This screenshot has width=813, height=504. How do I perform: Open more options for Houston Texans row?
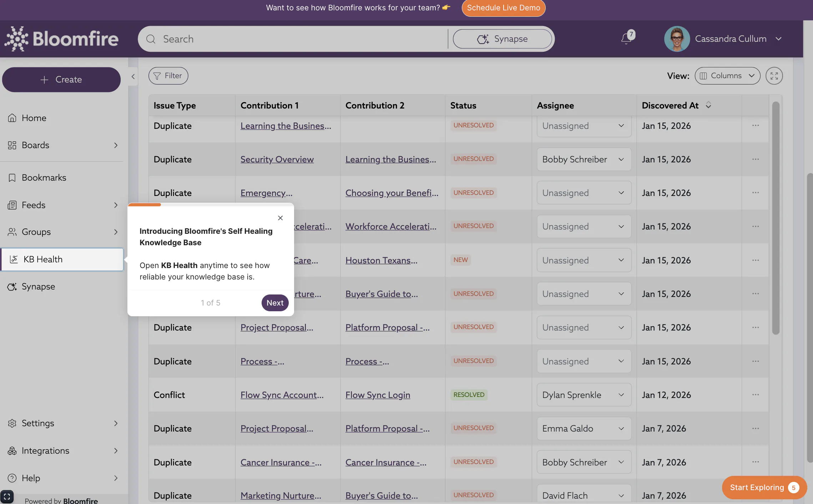[x=755, y=260]
